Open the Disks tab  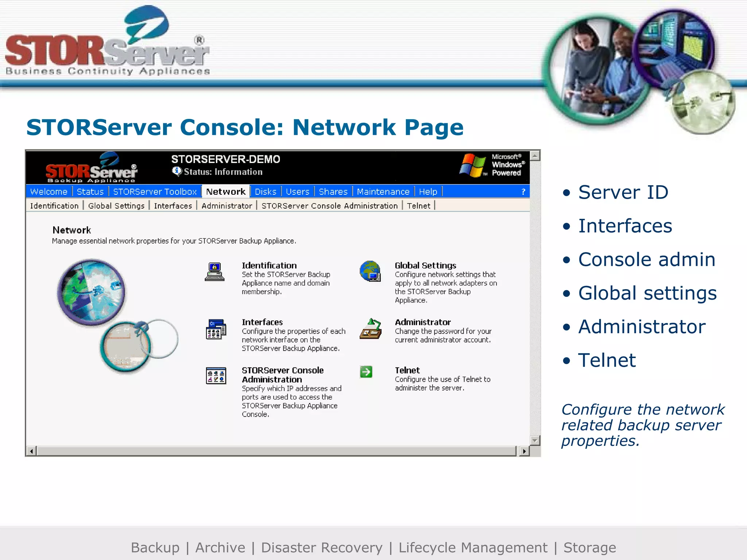click(266, 191)
